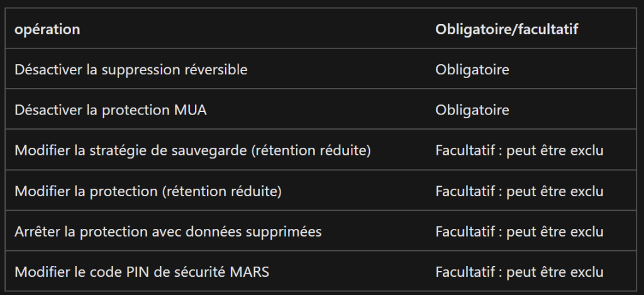Click 'Modifier la stratégie de sauvegarde' cell
The width and height of the screenshot is (644, 295).
[x=192, y=150]
